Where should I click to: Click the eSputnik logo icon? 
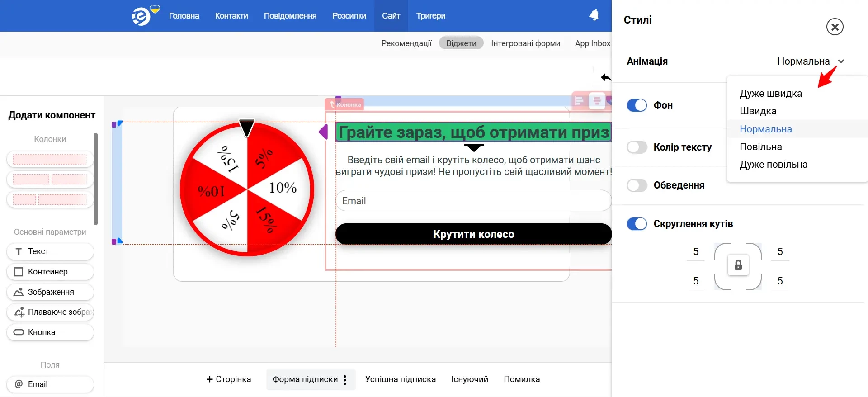(142, 17)
